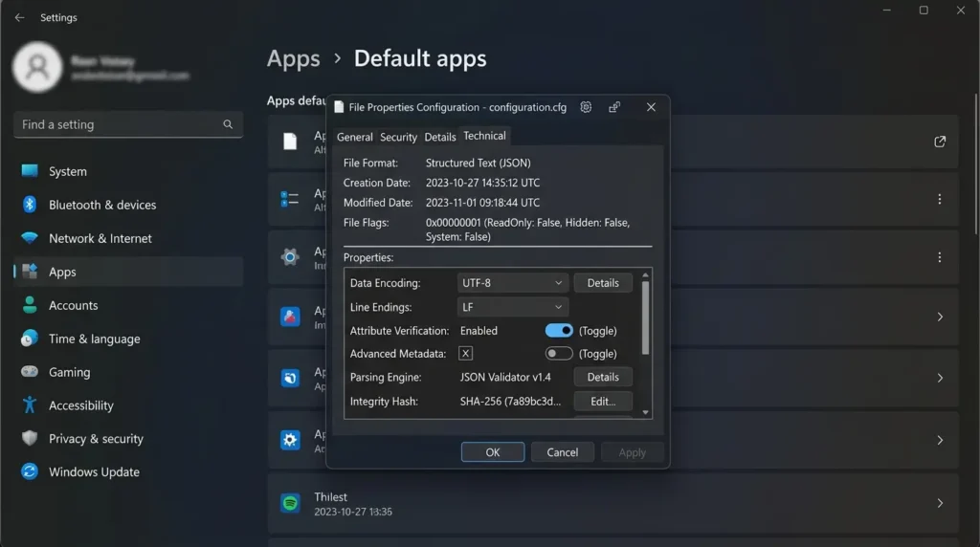Click the user profile avatar

[x=37, y=67]
